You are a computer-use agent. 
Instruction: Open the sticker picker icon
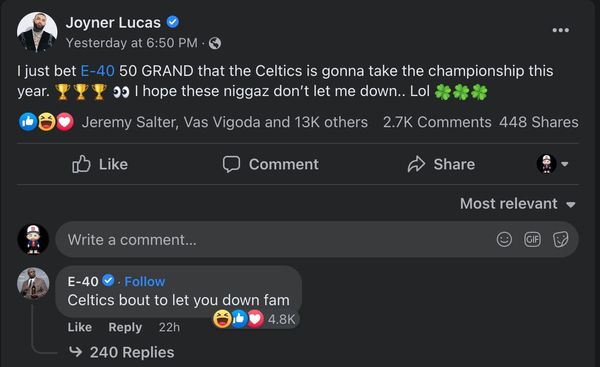coord(561,240)
